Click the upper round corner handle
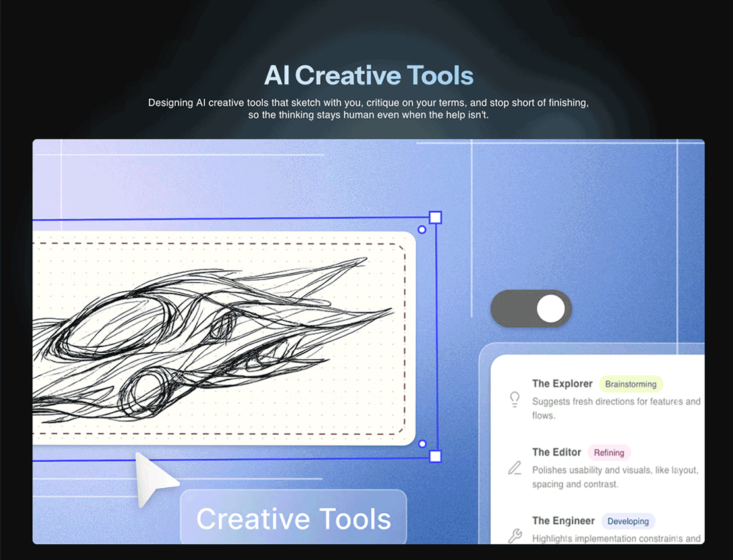The image size is (733, 560). (x=421, y=230)
